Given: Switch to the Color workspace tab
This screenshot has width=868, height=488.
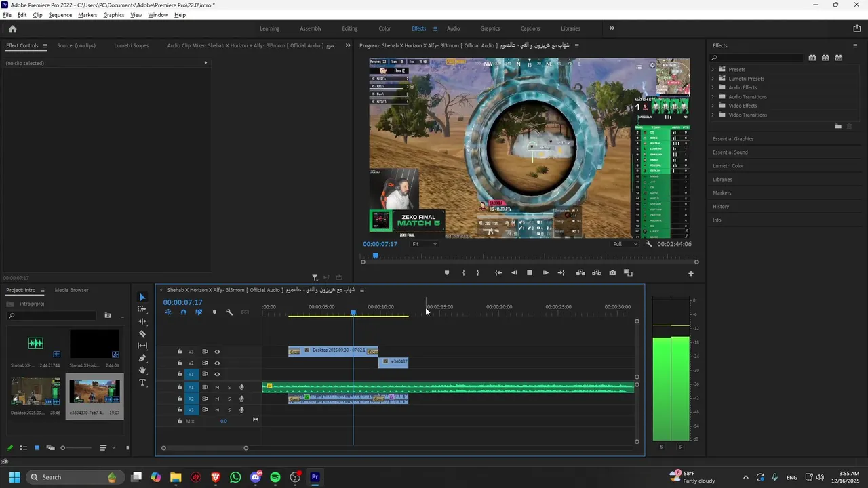Looking at the screenshot, I should 384,28.
